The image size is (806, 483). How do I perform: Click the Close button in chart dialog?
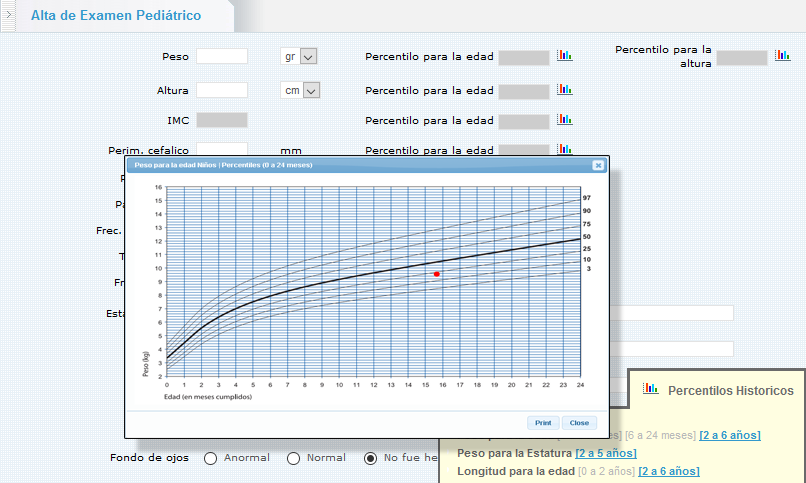pyautogui.click(x=579, y=422)
